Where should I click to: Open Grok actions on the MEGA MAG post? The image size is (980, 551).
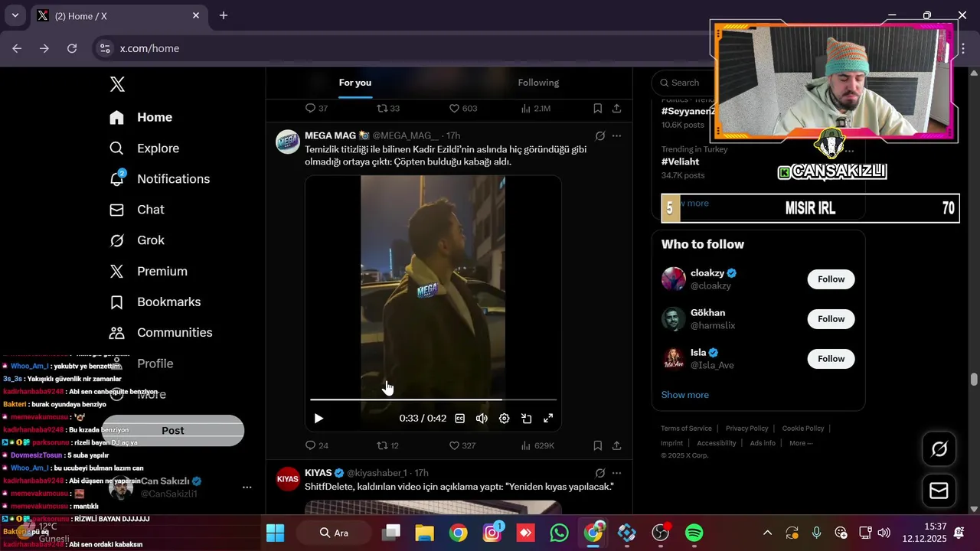click(x=600, y=135)
